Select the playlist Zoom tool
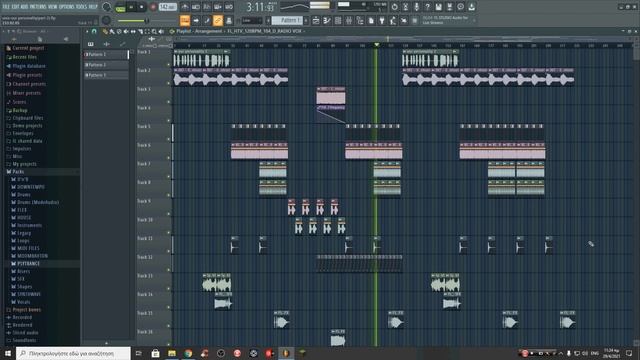 pyautogui.click(x=154, y=31)
